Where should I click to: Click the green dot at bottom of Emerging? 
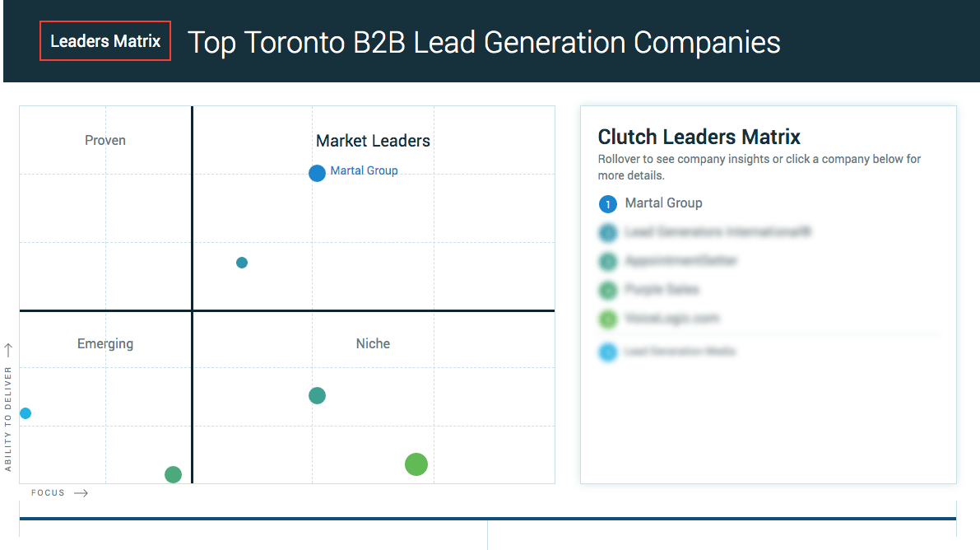point(173,474)
